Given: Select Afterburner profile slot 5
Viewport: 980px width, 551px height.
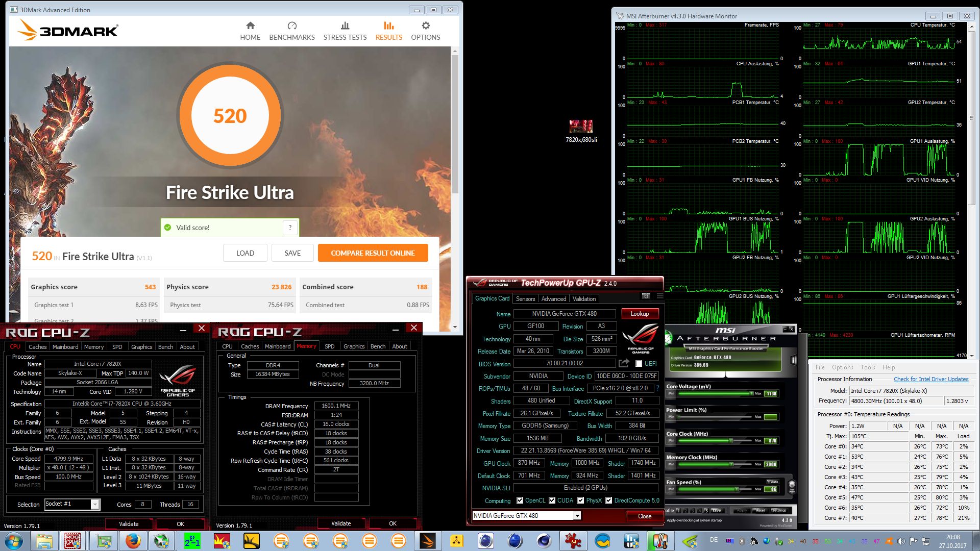Looking at the screenshot, I should [707, 510].
